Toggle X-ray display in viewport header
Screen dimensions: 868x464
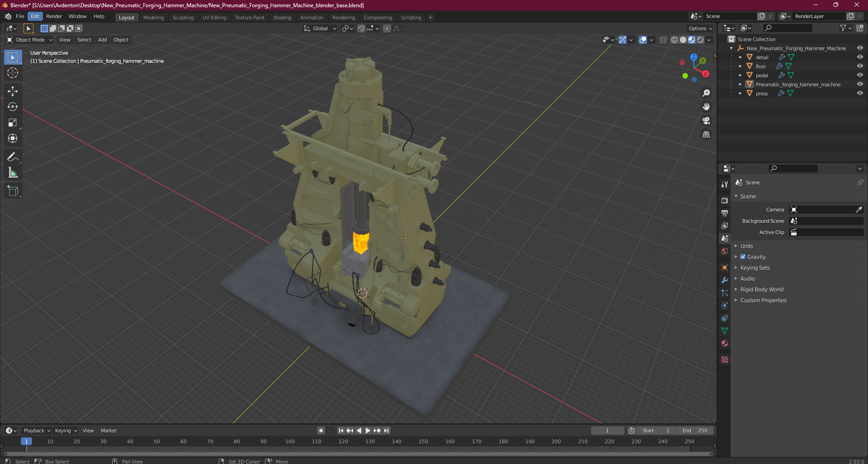click(x=663, y=40)
